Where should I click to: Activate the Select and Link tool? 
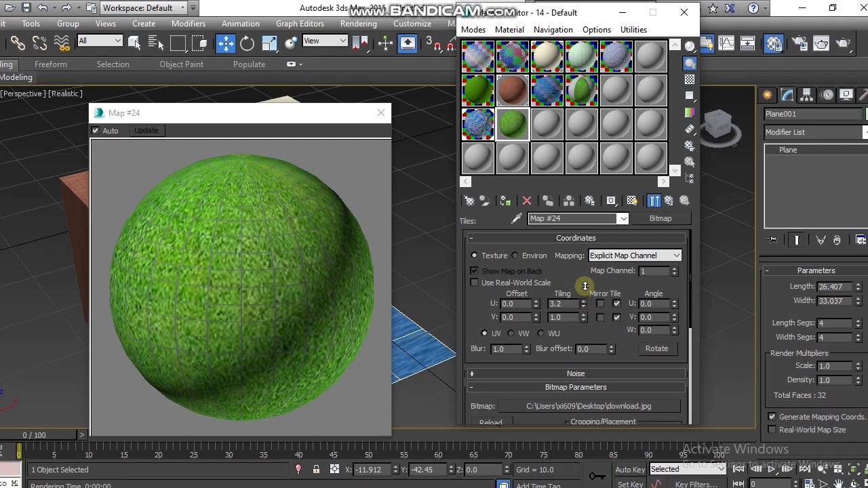coord(18,43)
